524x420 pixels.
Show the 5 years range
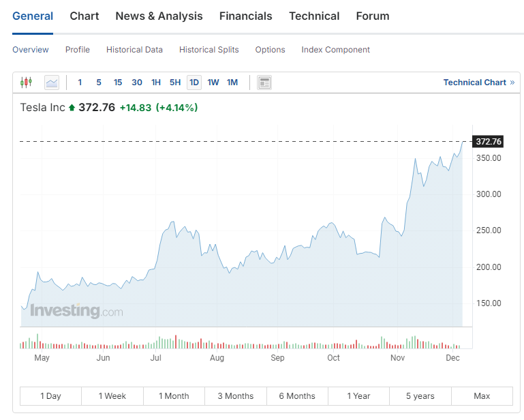coord(420,396)
